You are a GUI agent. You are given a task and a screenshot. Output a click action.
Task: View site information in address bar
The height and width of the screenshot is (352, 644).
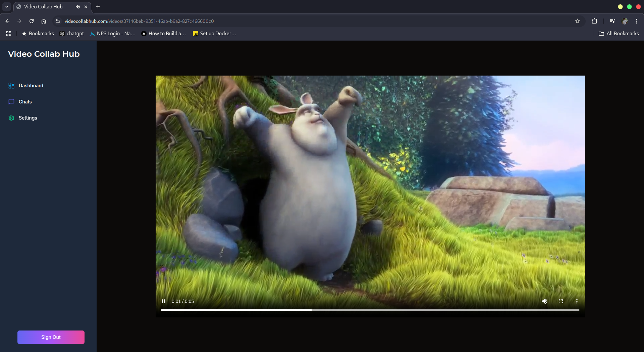[x=58, y=21]
